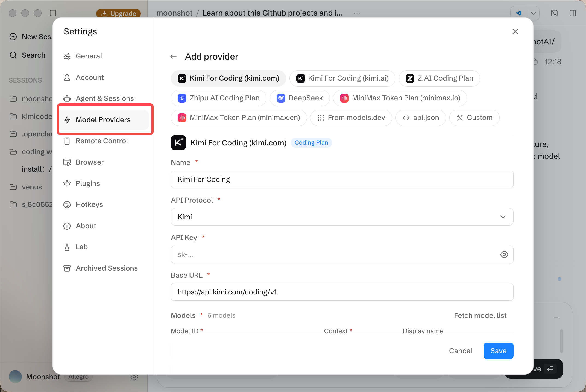Open Account settings
This screenshot has width=586, height=392.
pos(104,77)
